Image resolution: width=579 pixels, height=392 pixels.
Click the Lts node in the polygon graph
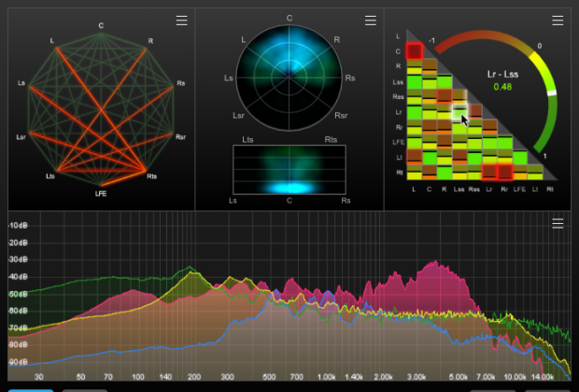coord(55,173)
